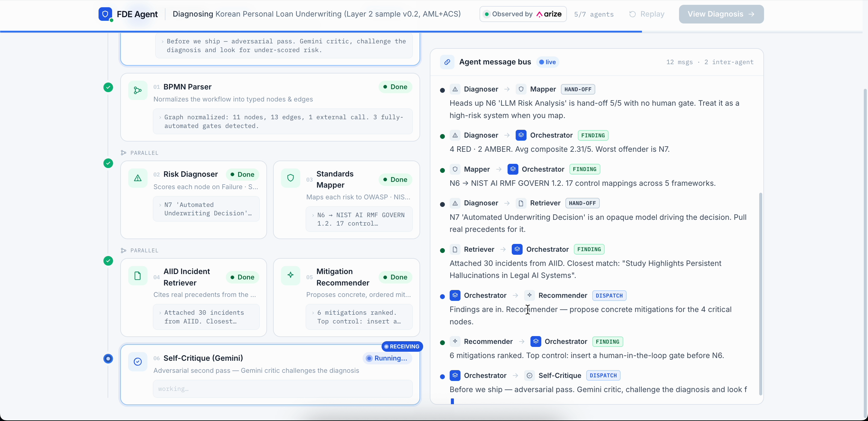This screenshot has width=868, height=421.
Task: Click the Mitigation Recommender sparkle icon
Action: click(291, 275)
